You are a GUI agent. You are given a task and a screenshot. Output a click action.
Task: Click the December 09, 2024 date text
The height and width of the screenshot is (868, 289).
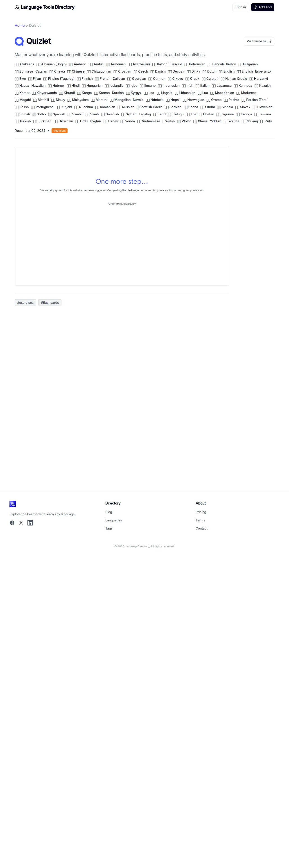30,131
